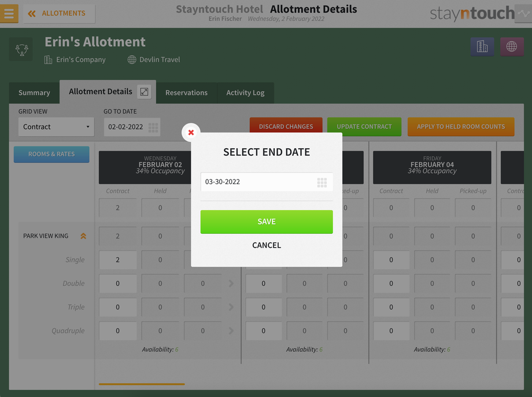Edit Quadruple contract count for February 02
This screenshot has width=532, height=397.
click(x=118, y=331)
